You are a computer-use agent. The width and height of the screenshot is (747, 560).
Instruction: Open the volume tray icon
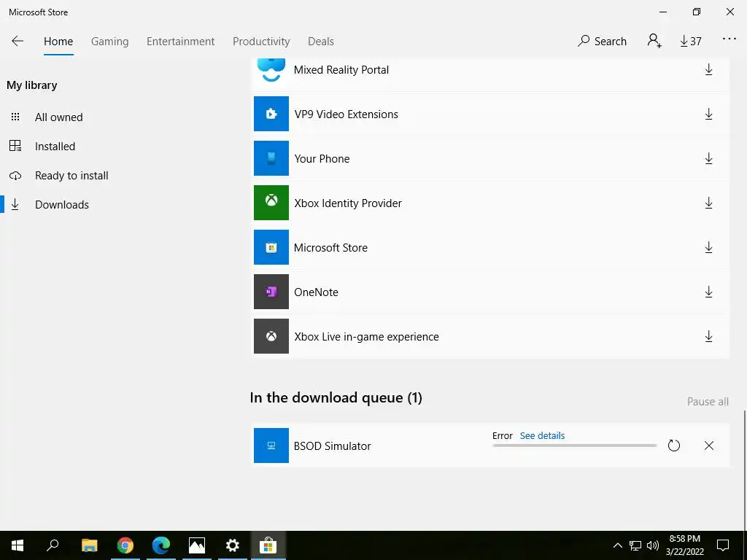(x=653, y=545)
